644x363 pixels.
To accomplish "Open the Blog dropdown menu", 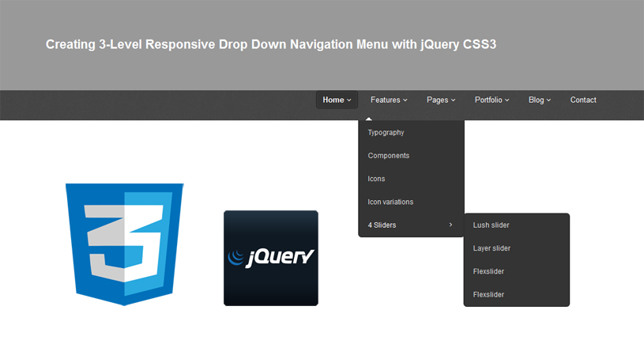I will pos(540,100).
